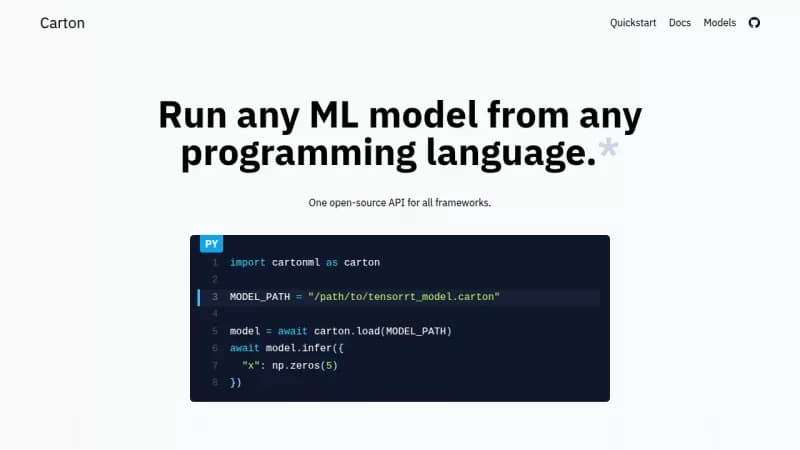Open the GitHub repository icon
The width and height of the screenshot is (800, 450).
(x=754, y=23)
